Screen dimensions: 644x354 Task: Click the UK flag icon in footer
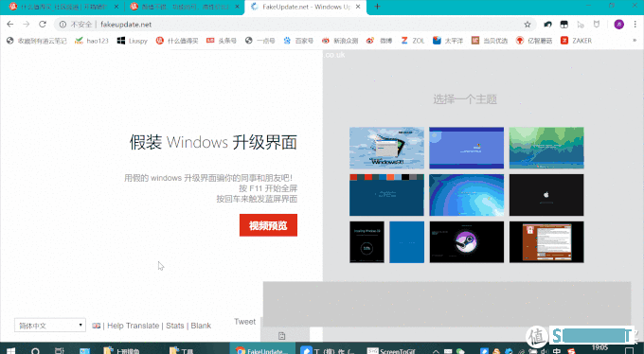point(96,326)
